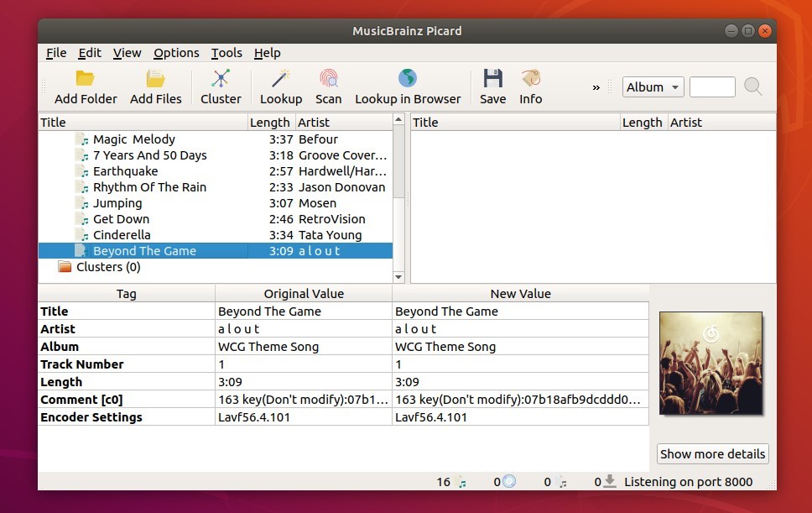Screen dimensions: 812x513
Task: Sort left pane by Artist column header
Action: (344, 123)
